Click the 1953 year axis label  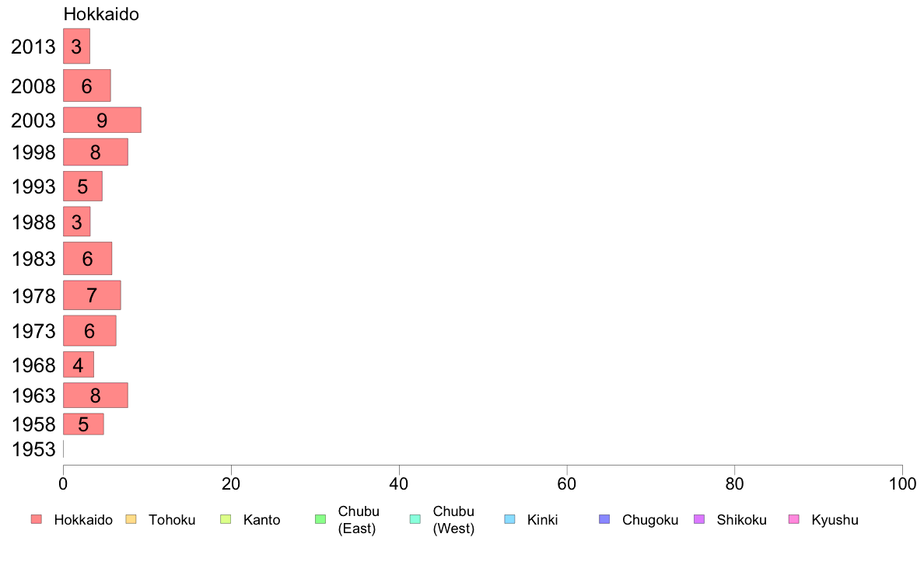(x=33, y=449)
